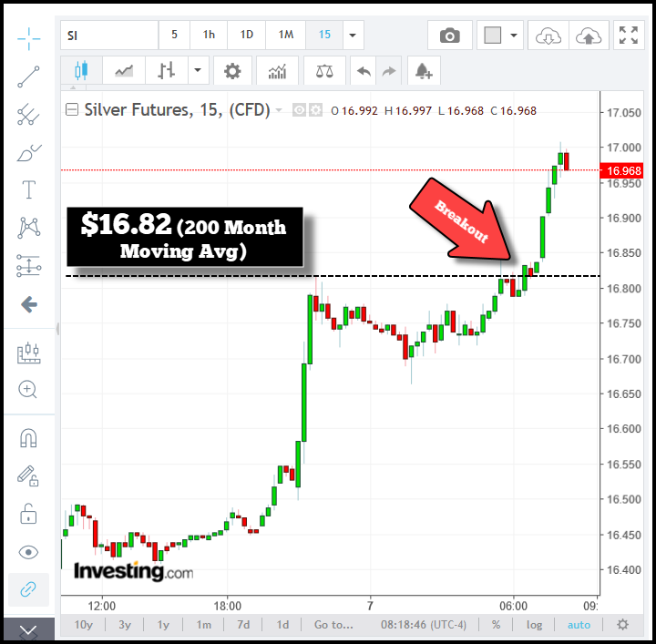The image size is (656, 644).
Task: Undo the last chart action
Action: click(x=364, y=71)
